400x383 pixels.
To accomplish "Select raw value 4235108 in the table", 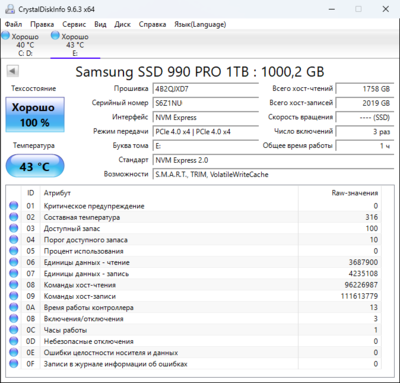I will pos(363,274).
